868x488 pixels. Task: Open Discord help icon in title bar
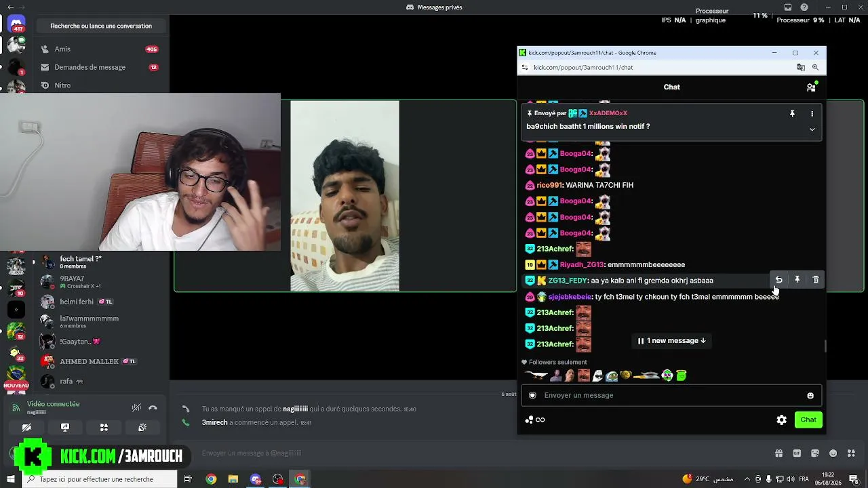(804, 7)
